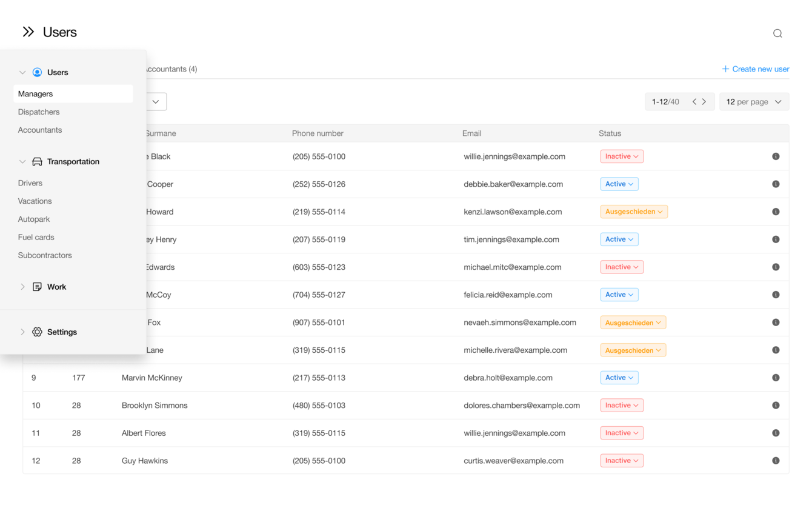Select Dispatchers in the sidebar menu

pyautogui.click(x=39, y=112)
